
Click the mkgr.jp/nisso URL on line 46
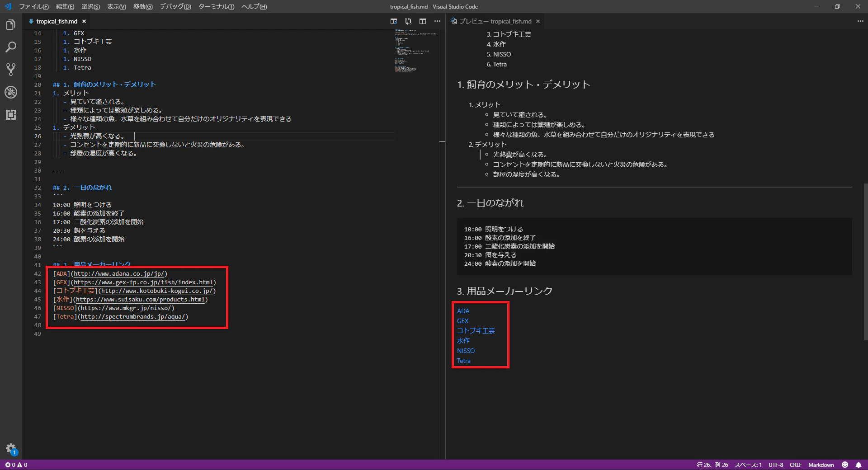click(126, 308)
